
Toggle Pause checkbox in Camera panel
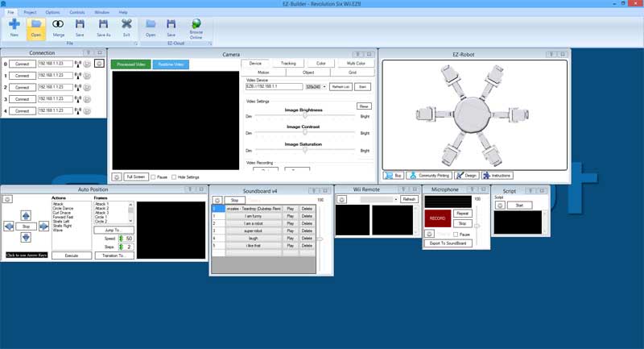(153, 177)
